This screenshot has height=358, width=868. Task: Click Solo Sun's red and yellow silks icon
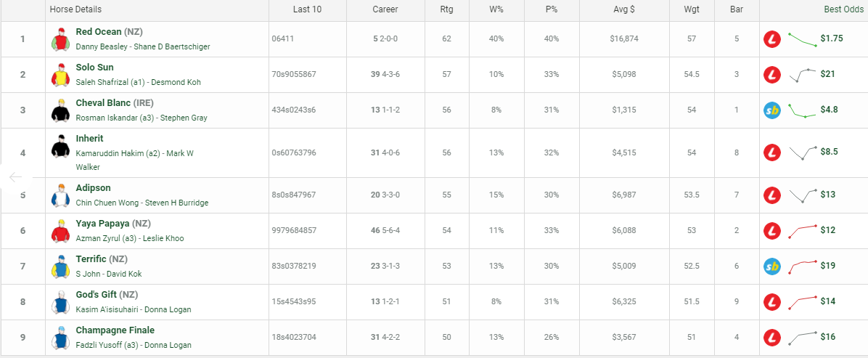point(60,74)
